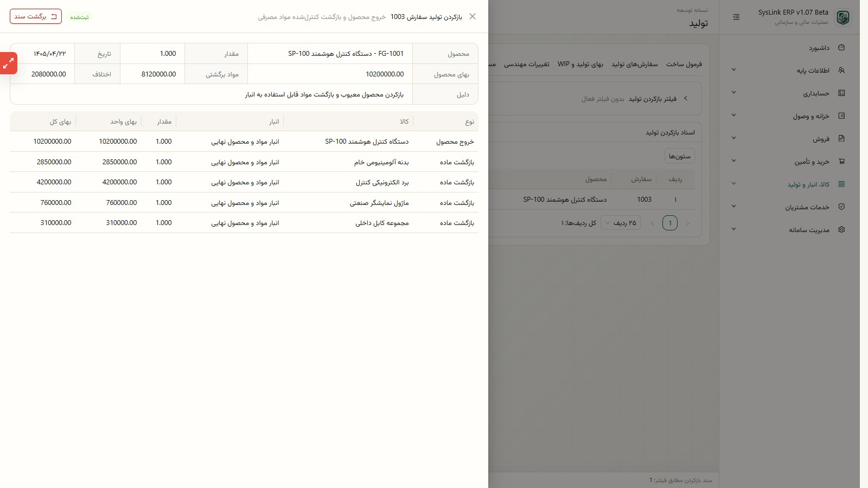The width and height of the screenshot is (868, 488).
Task: Switch to the تغییرات مهندسی tab
Action: [527, 64]
